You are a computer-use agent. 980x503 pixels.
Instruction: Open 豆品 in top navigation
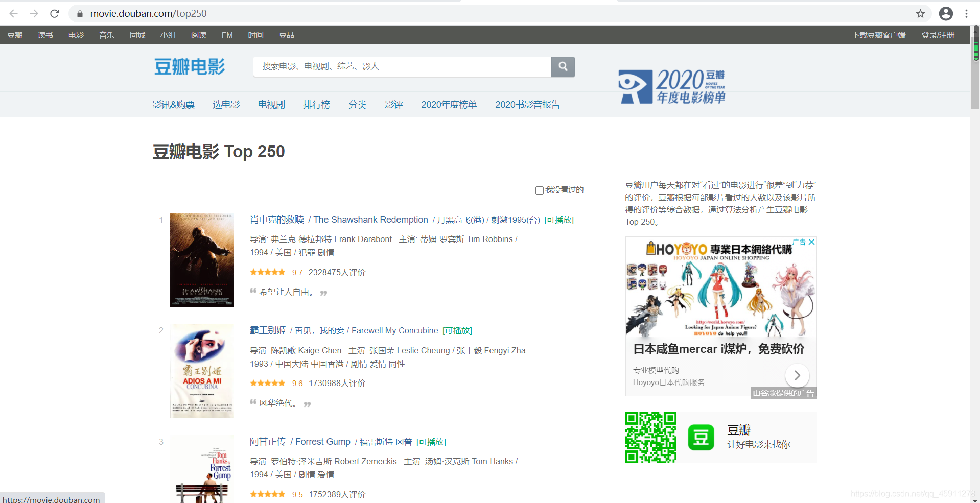point(287,35)
